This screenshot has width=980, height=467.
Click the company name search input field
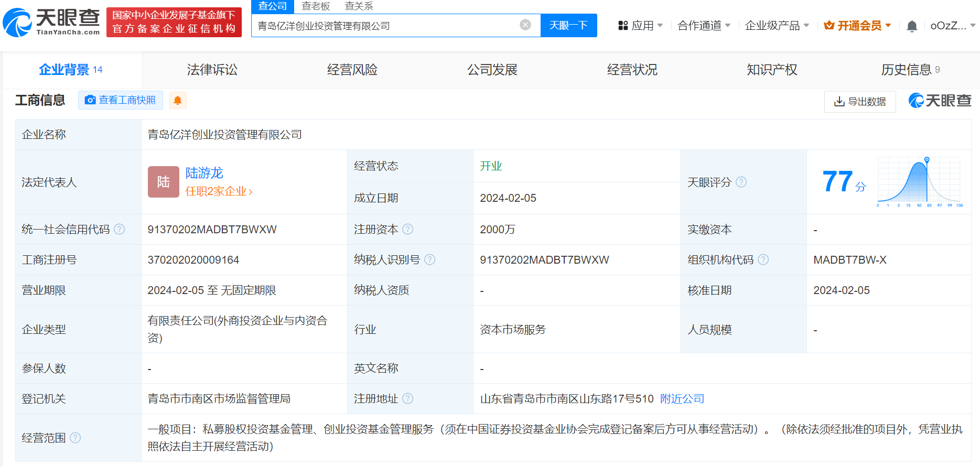(385, 26)
